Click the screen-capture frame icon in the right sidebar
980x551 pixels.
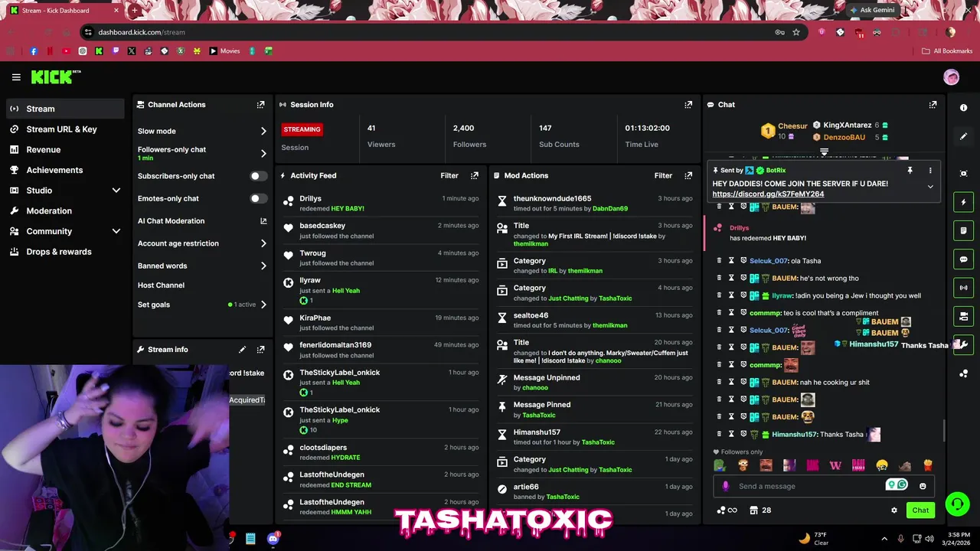tap(963, 174)
